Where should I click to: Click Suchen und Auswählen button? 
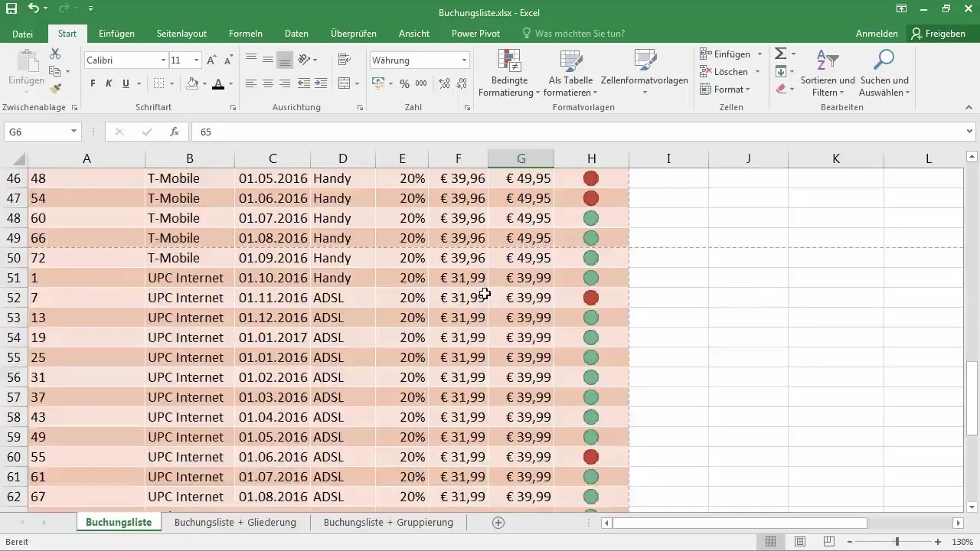884,72
